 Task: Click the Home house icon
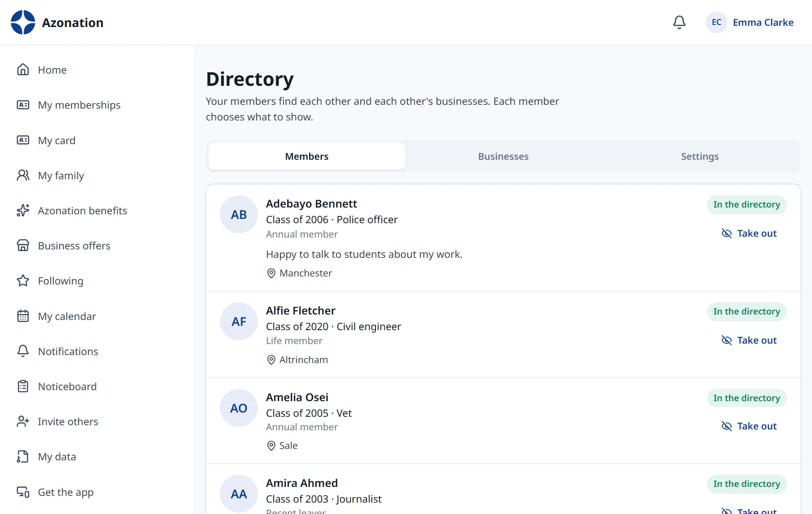[23, 70]
